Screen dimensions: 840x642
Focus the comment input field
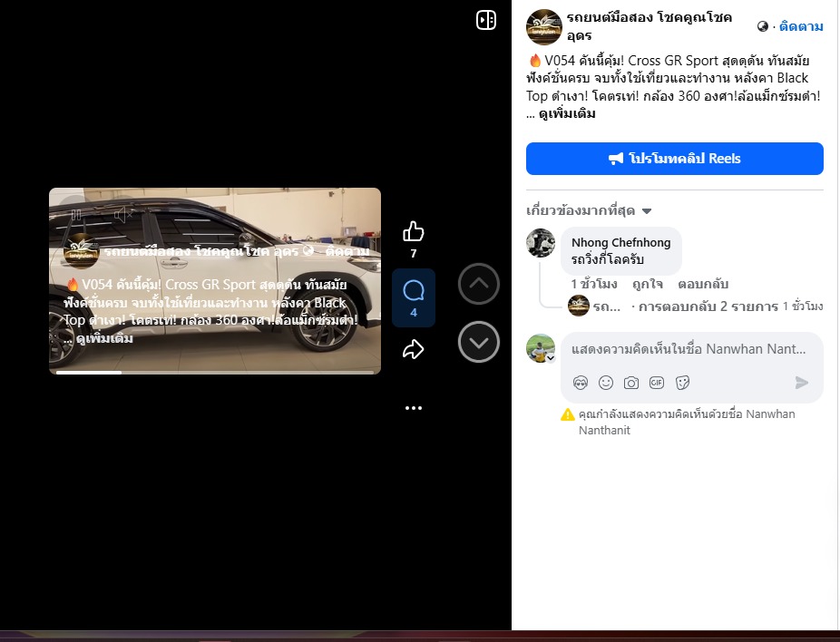(689, 349)
